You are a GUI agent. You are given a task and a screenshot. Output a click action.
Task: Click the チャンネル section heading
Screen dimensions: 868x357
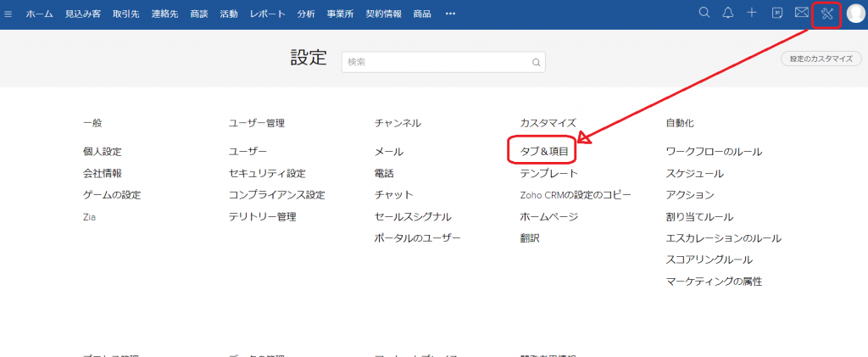398,124
